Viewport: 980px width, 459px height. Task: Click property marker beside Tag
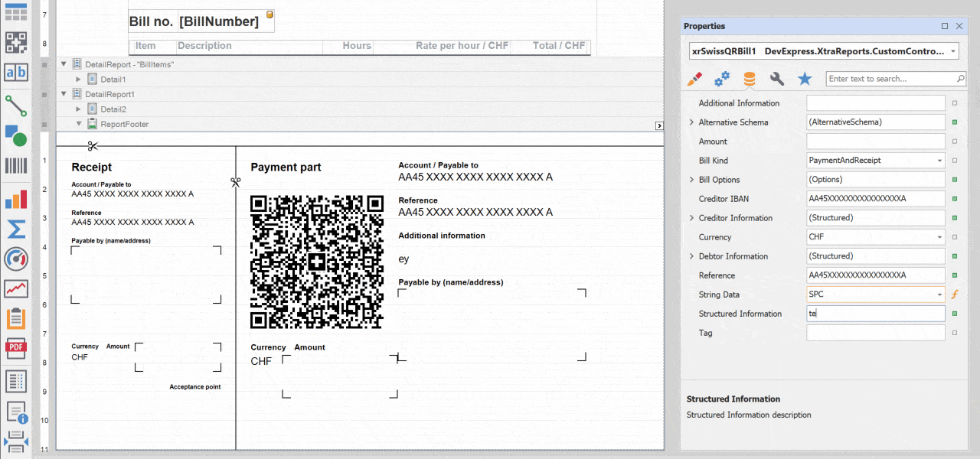955,333
